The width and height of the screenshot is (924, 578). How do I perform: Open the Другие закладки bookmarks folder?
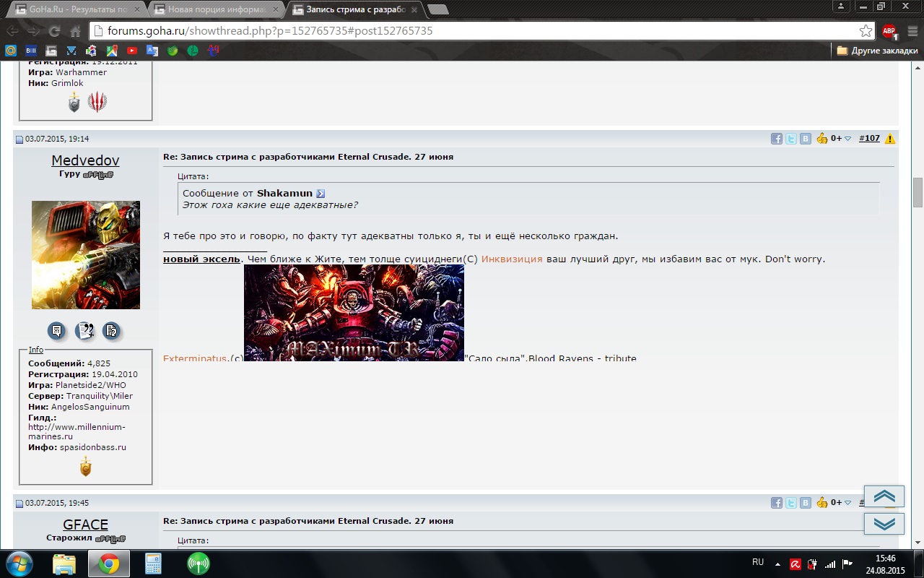[877, 51]
